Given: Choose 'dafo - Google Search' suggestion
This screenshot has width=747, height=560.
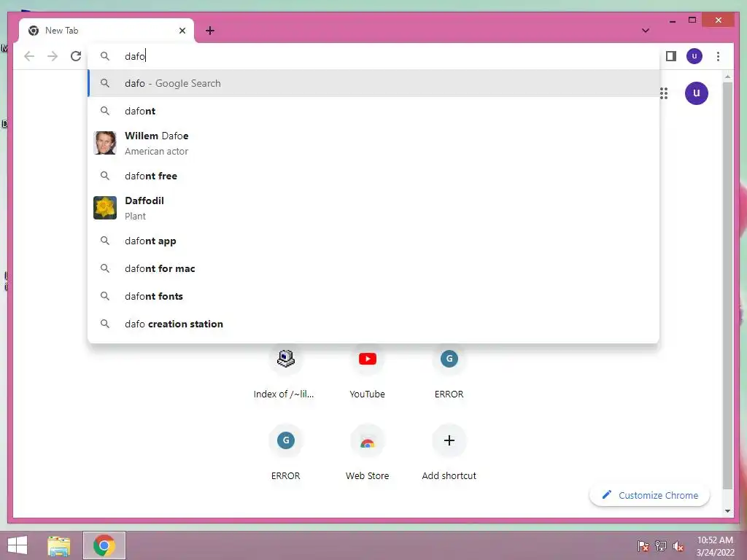Looking at the screenshot, I should pos(373,83).
